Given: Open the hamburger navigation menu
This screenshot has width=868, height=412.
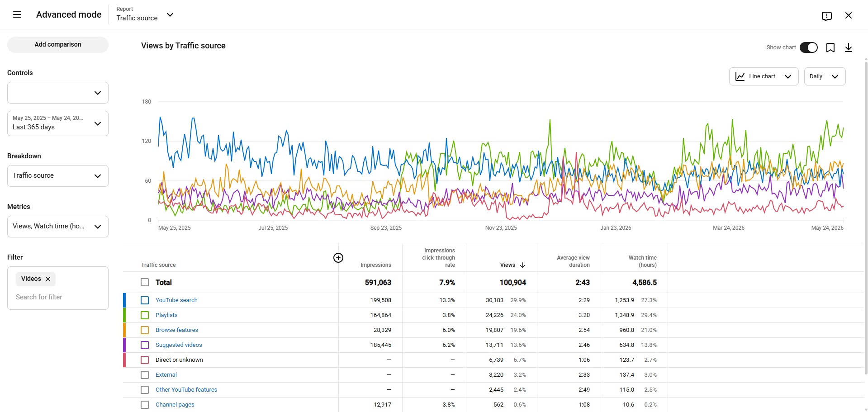Looking at the screenshot, I should click(17, 14).
